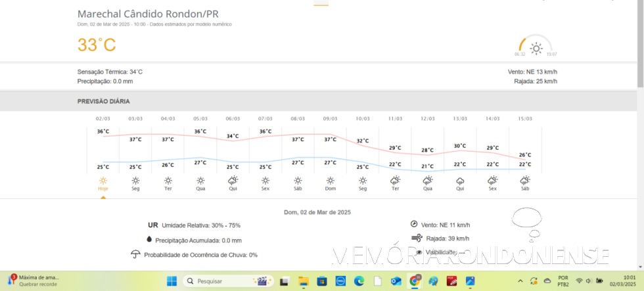The image size is (644, 291).
Task: Select the Sáb 08/03 sun icon
Action: [298, 180]
